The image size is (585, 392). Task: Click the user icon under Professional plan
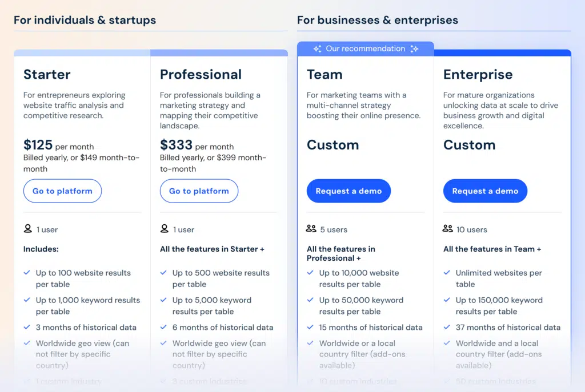point(165,229)
